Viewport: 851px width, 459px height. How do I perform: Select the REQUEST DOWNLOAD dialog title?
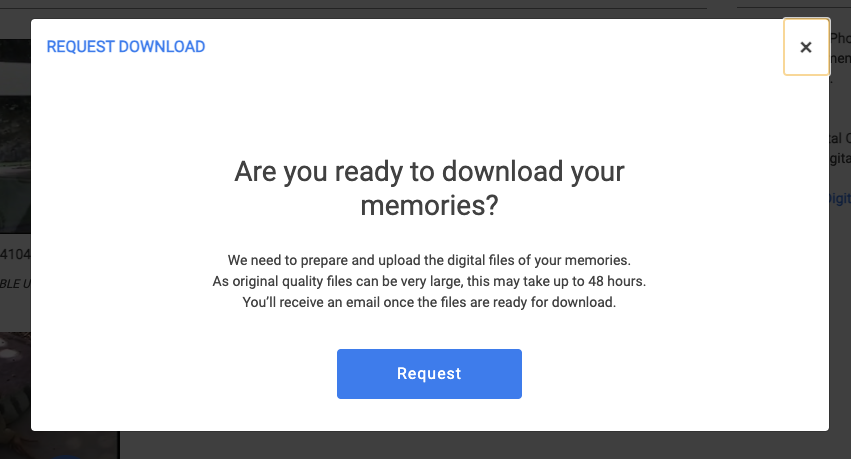pos(126,47)
